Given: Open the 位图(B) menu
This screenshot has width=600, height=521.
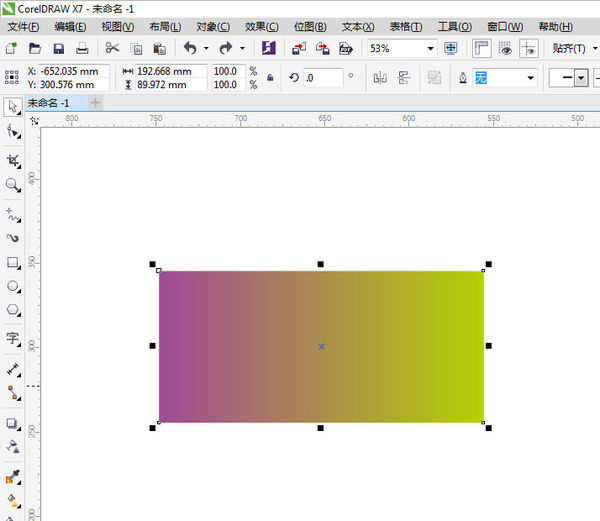Looking at the screenshot, I should point(310,27).
